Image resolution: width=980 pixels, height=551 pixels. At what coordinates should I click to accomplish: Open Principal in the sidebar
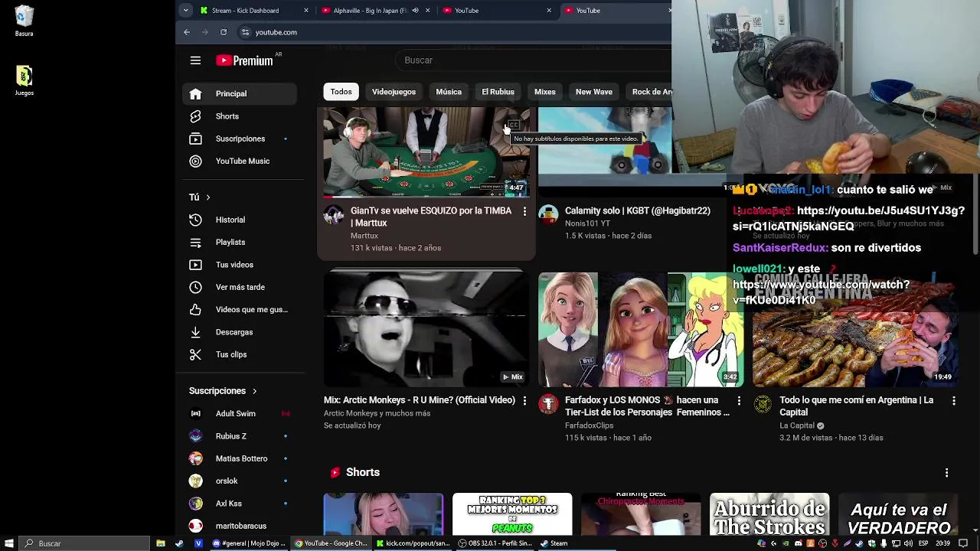240,94
